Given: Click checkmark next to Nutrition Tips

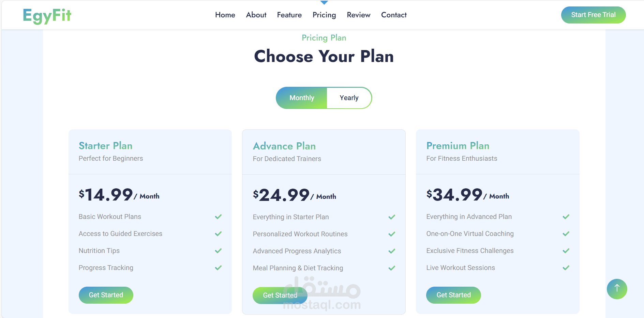Looking at the screenshot, I should click(218, 251).
